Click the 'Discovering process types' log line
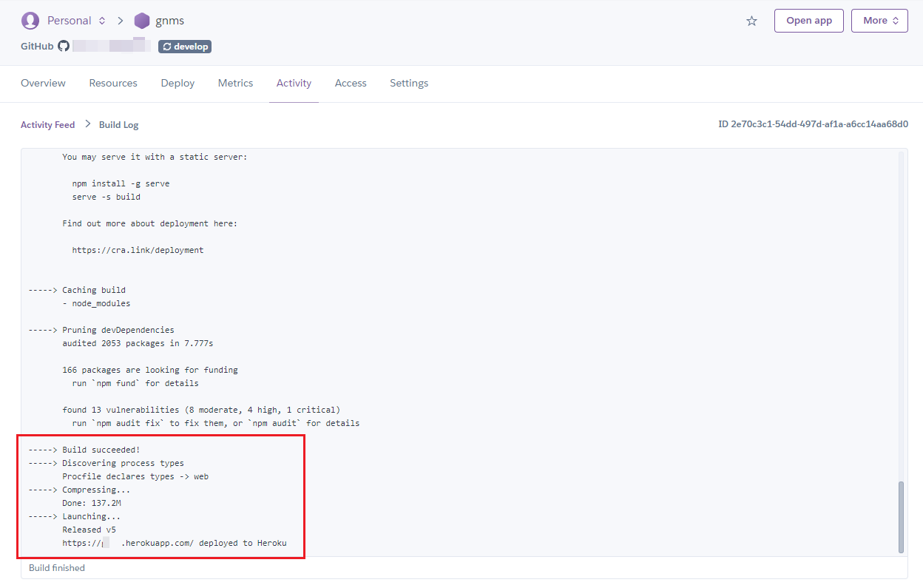The height and width of the screenshot is (588, 923). coord(123,463)
